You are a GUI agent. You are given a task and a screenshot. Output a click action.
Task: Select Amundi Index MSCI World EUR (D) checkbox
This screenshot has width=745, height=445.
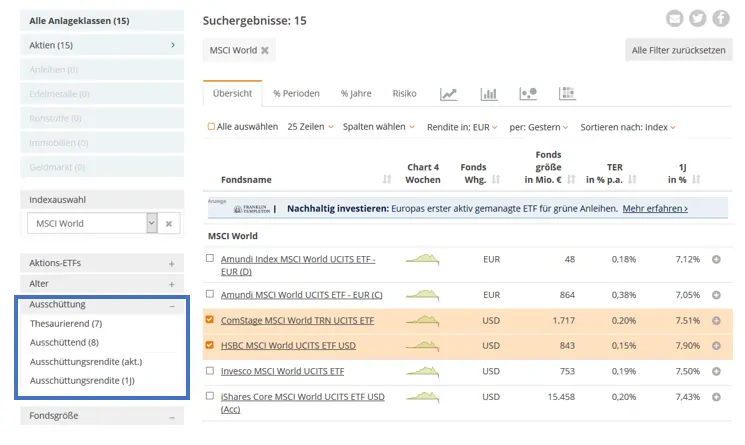click(x=210, y=258)
